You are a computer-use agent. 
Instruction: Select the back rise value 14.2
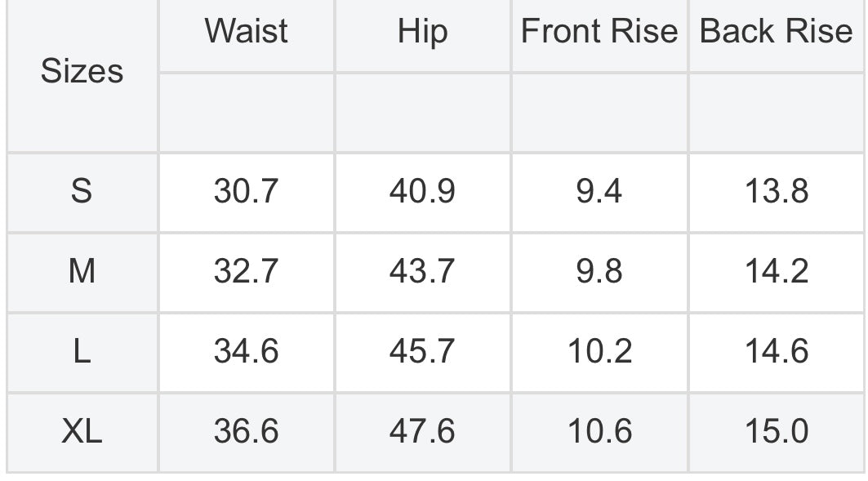(x=777, y=271)
